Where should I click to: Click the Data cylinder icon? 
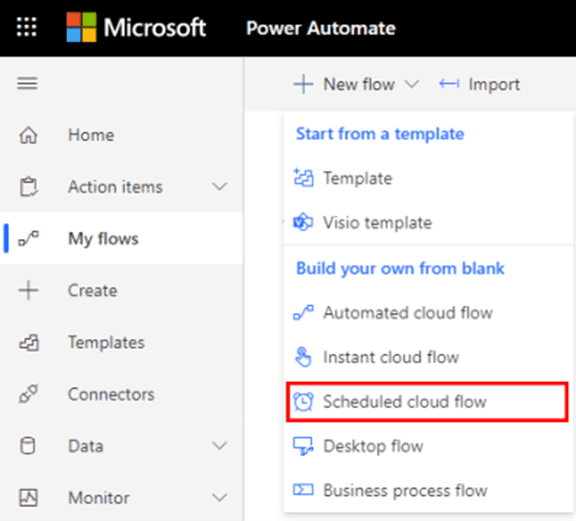point(28,446)
